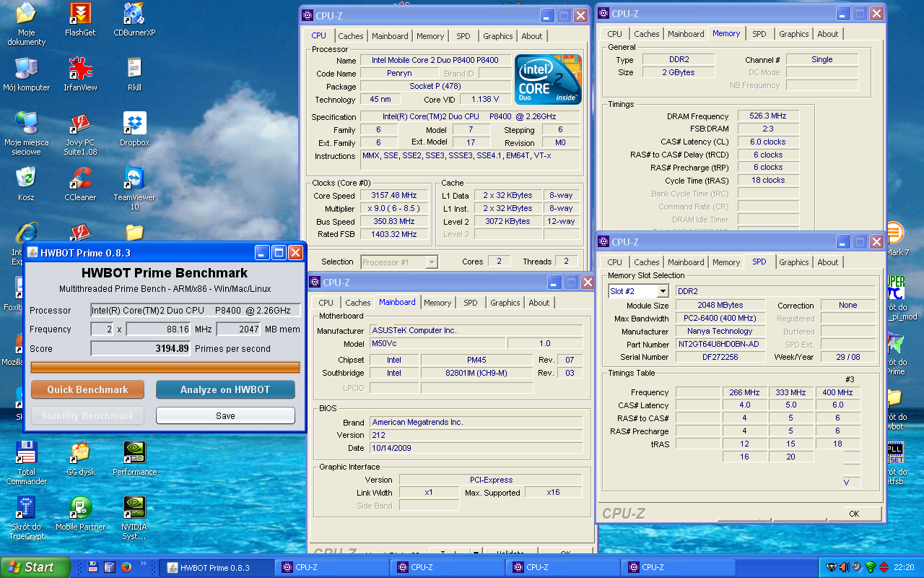Image resolution: width=924 pixels, height=578 pixels.
Task: Select SPD tab in the Memory window
Action: (759, 34)
